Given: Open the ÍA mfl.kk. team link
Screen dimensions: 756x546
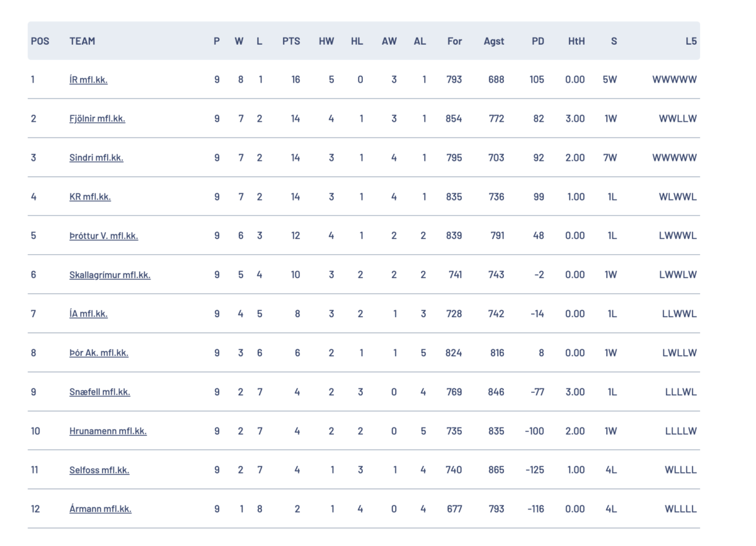Looking at the screenshot, I should [x=88, y=314].
